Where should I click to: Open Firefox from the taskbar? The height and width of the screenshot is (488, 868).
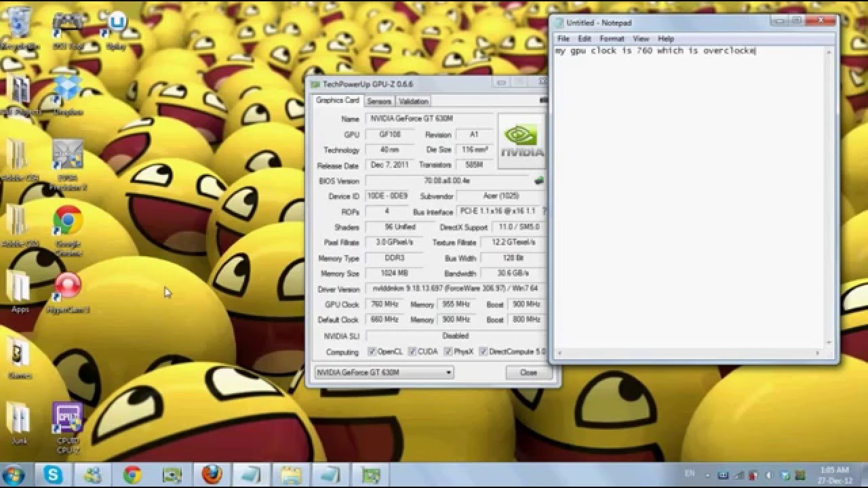click(212, 474)
